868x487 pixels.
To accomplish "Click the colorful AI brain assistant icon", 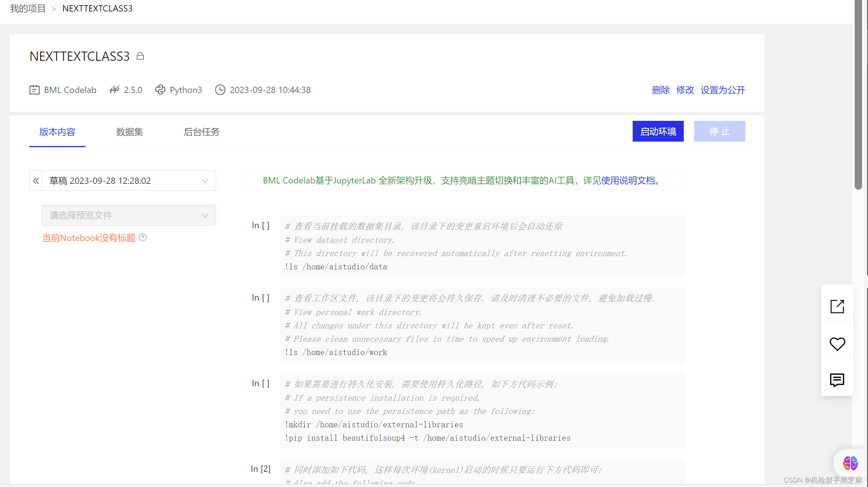I will pyautogui.click(x=850, y=463).
